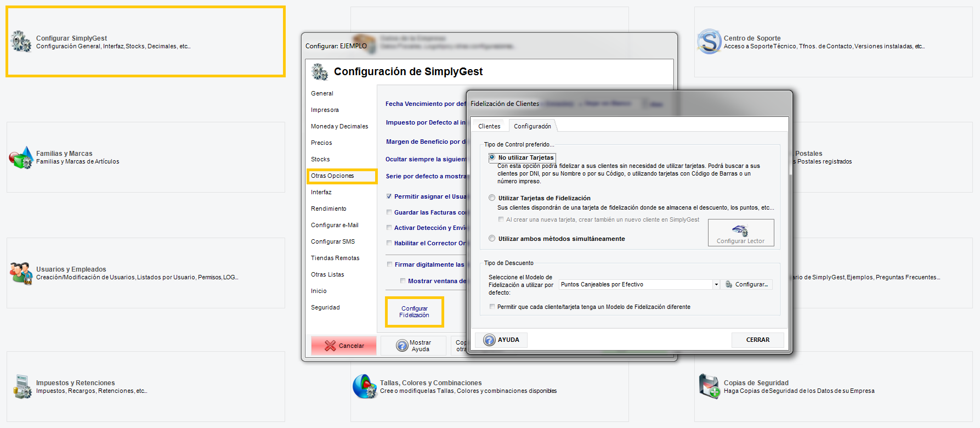Click the card reader icon in Configurar Lector
The height and width of the screenshot is (428, 980).
click(x=740, y=230)
